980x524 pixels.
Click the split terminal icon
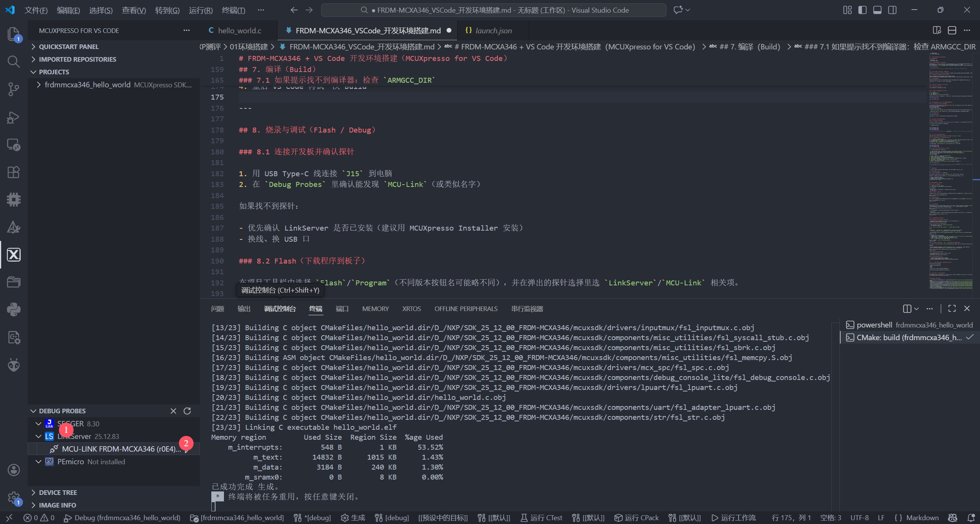click(907, 308)
